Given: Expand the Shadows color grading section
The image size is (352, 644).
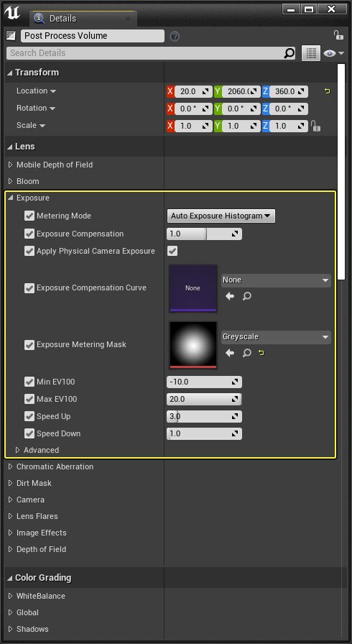Looking at the screenshot, I should tap(10, 629).
